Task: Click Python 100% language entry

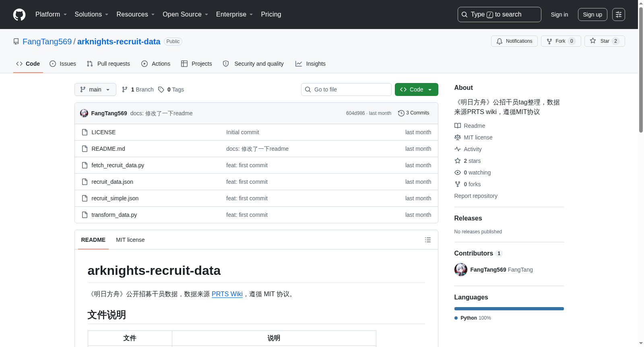Action: [473, 318]
